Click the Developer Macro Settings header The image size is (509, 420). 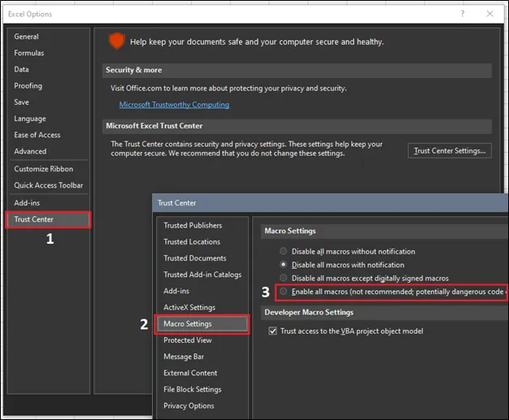point(385,313)
